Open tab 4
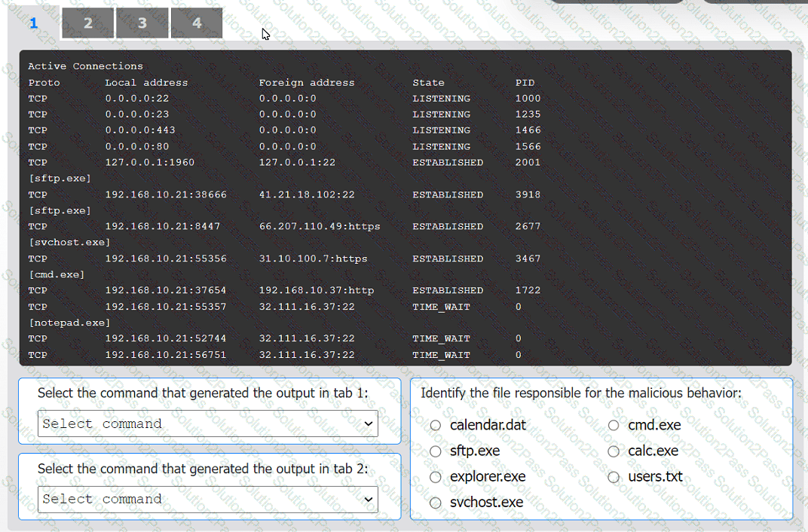808x532 pixels. (197, 23)
